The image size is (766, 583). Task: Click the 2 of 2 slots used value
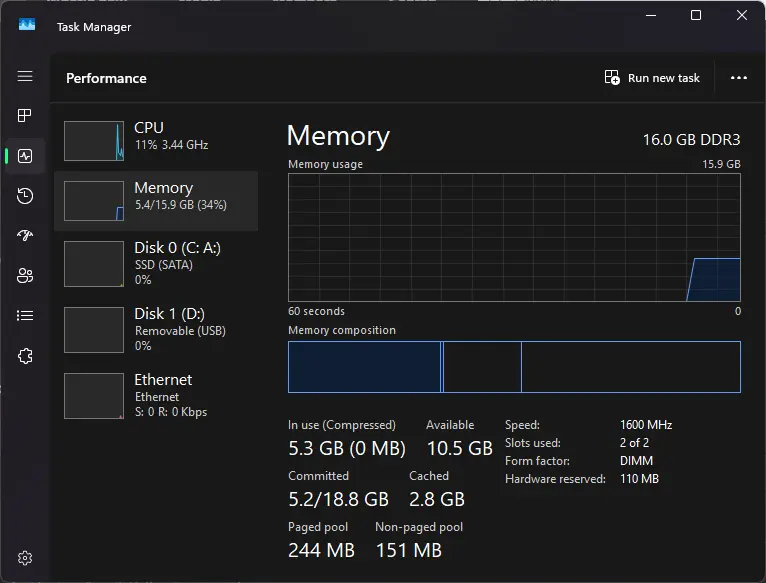point(634,443)
